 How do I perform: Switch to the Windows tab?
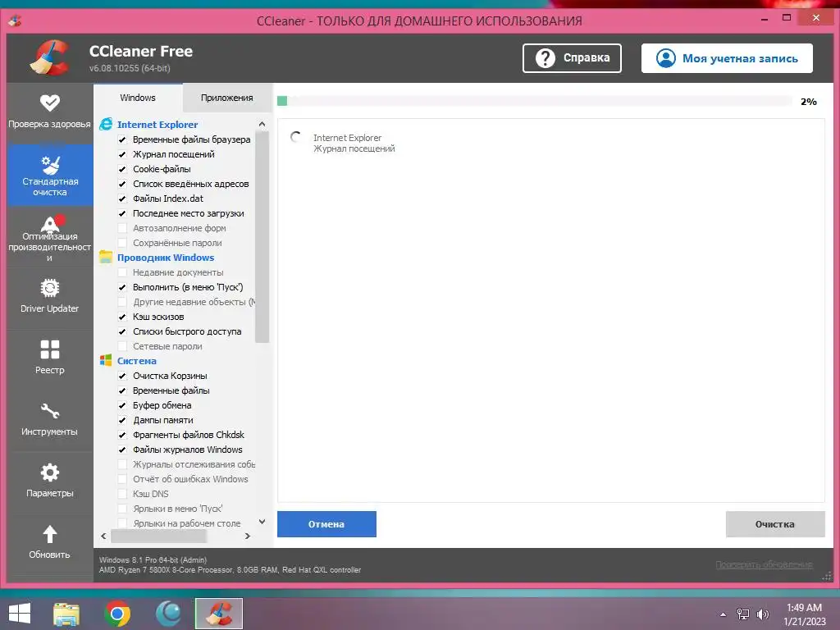(138, 98)
